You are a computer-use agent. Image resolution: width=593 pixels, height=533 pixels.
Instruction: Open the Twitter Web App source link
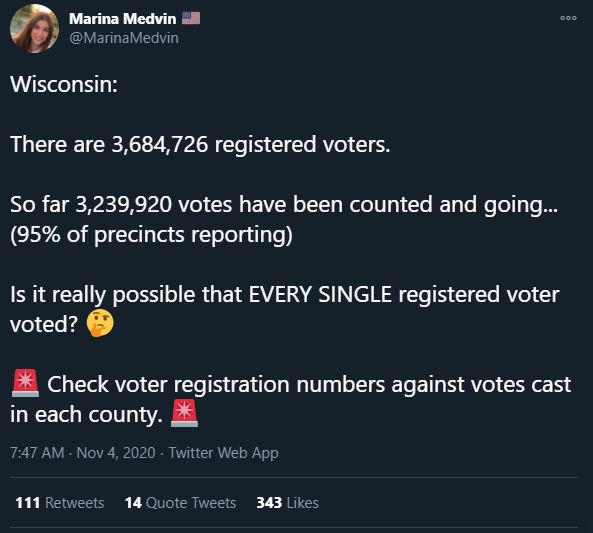tap(224, 453)
